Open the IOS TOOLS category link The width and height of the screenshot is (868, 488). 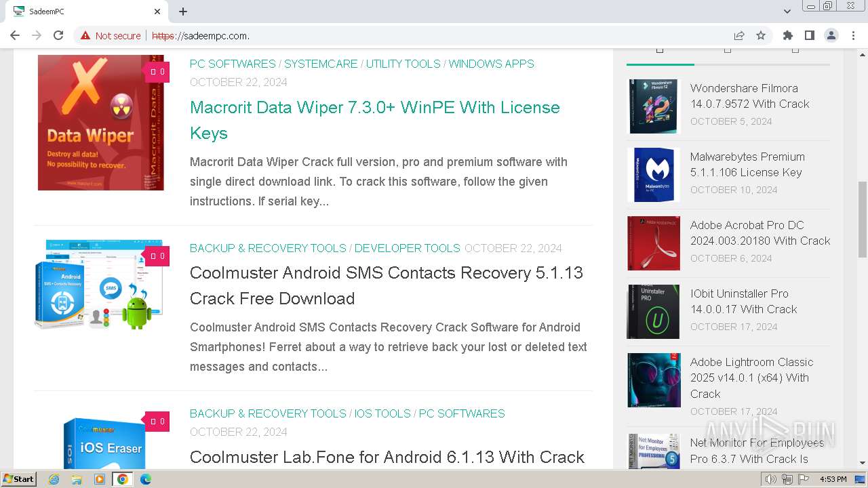pos(382,413)
